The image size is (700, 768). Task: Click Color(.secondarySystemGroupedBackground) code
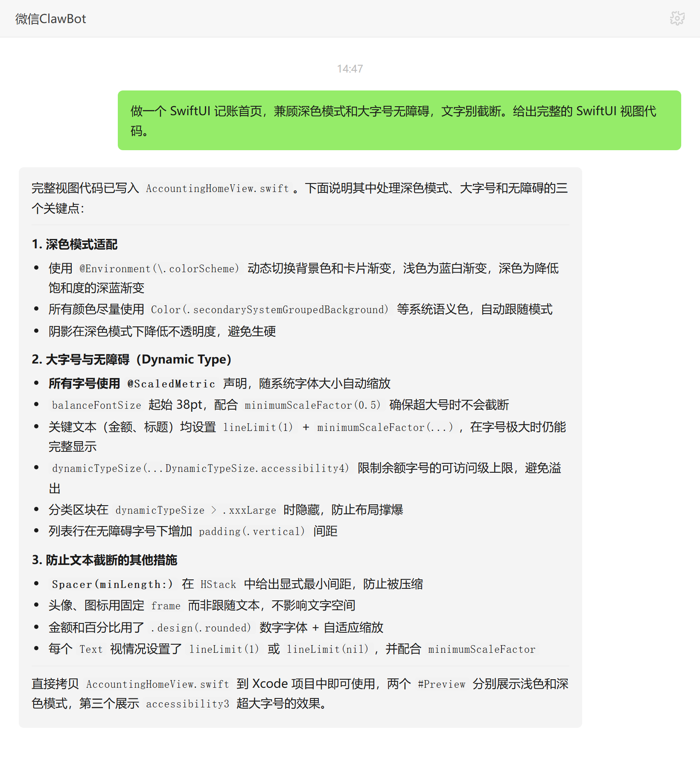(270, 310)
